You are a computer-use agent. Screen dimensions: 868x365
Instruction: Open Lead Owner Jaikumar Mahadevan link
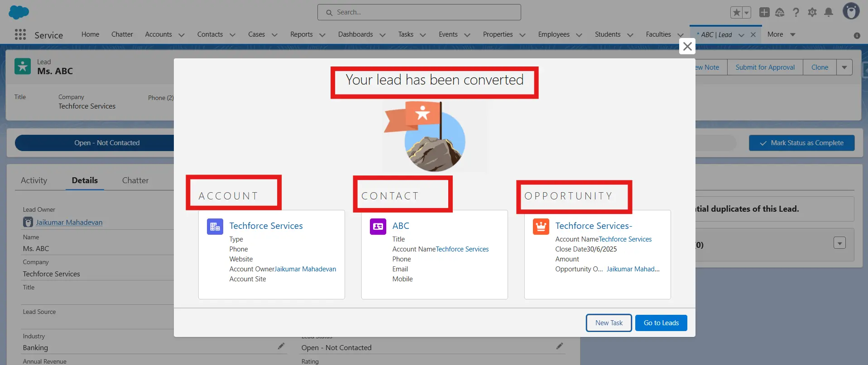click(x=69, y=223)
